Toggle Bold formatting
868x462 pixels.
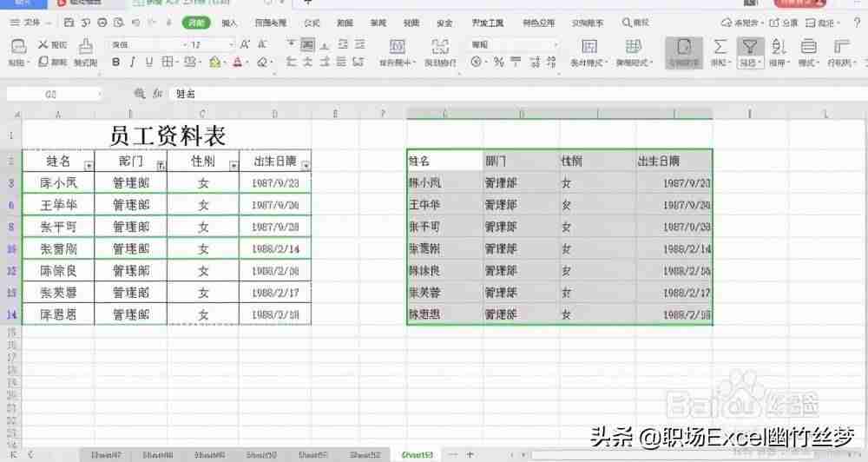(115, 62)
